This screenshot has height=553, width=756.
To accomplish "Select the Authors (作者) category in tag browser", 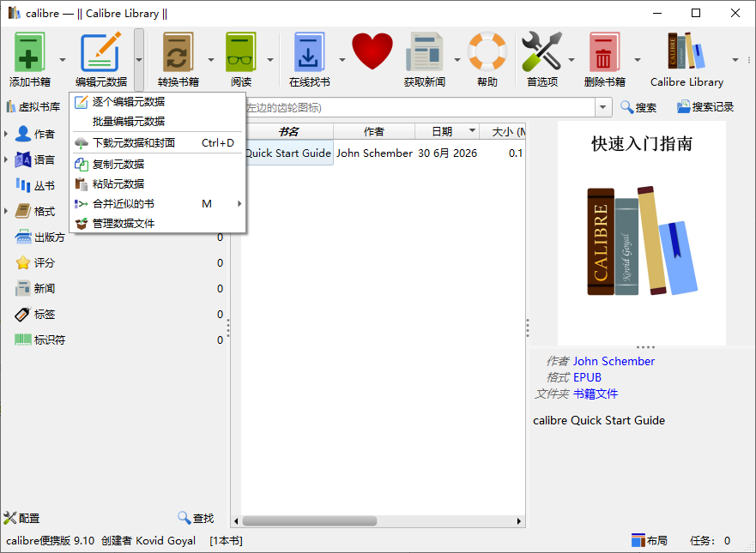I will pyautogui.click(x=34, y=134).
